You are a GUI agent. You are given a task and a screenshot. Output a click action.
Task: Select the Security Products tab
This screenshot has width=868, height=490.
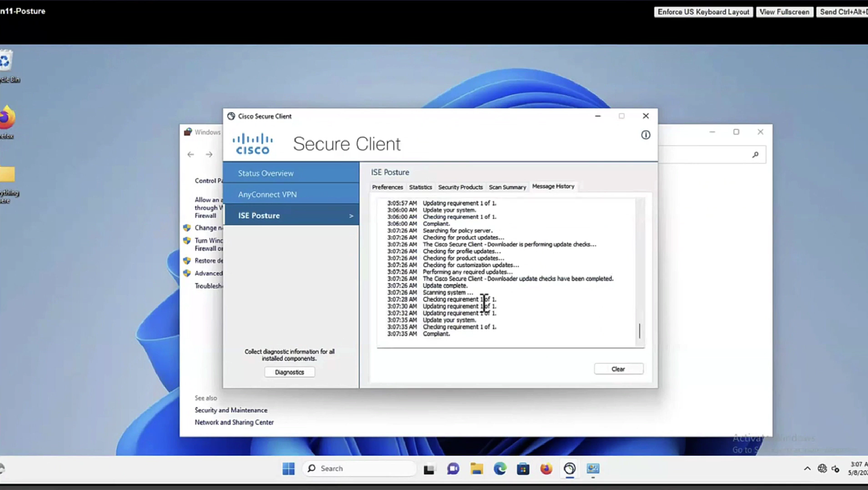pyautogui.click(x=460, y=187)
